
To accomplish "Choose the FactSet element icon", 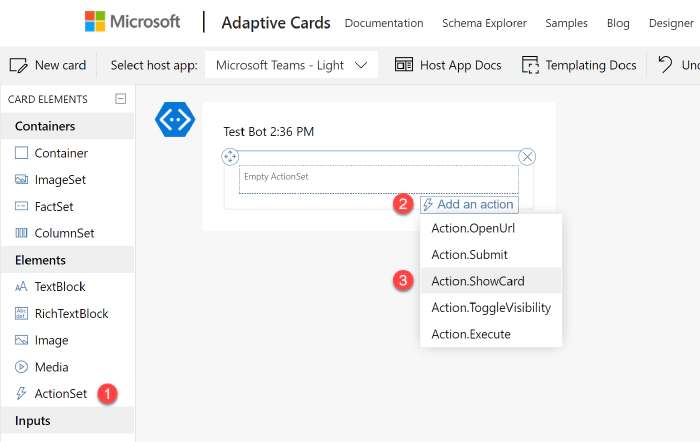I will (22, 207).
